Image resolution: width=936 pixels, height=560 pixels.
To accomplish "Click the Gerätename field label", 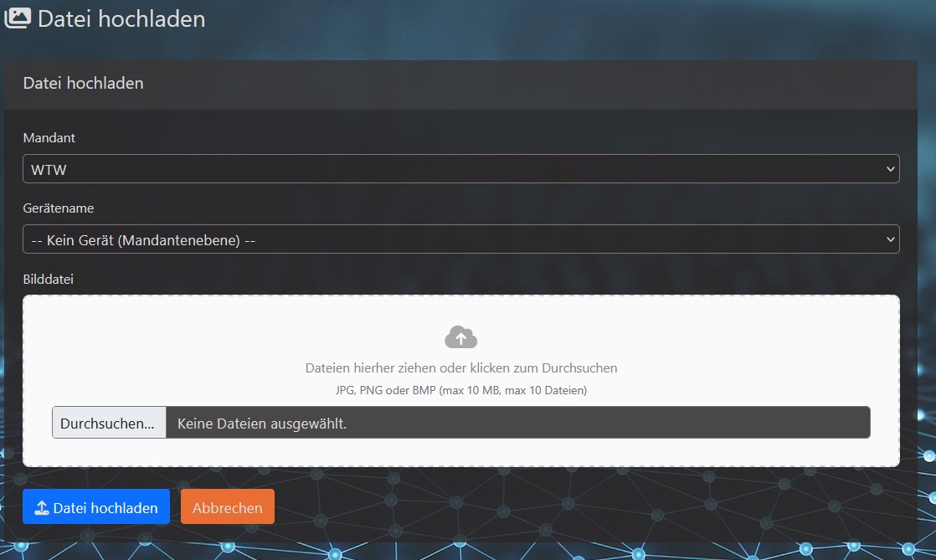I will click(x=58, y=208).
